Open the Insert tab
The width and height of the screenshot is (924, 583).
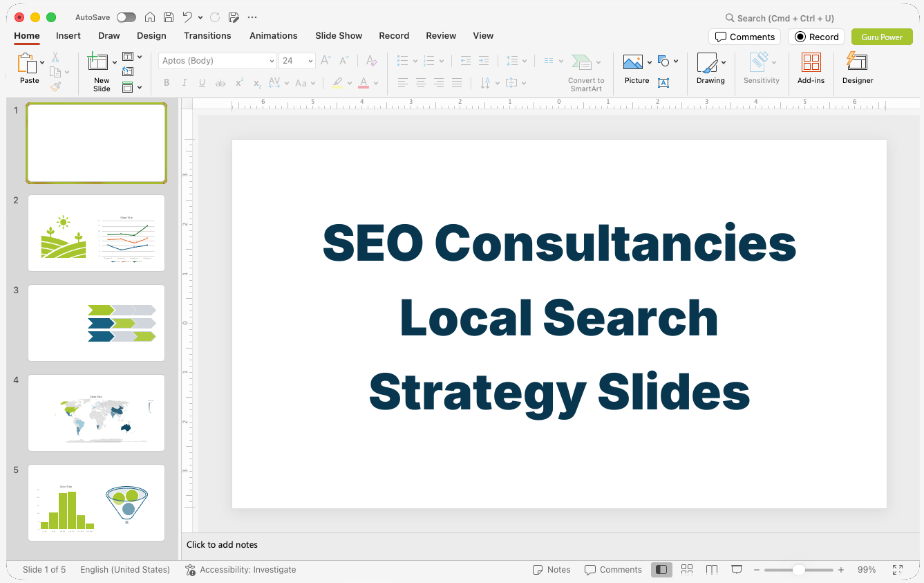(68, 36)
